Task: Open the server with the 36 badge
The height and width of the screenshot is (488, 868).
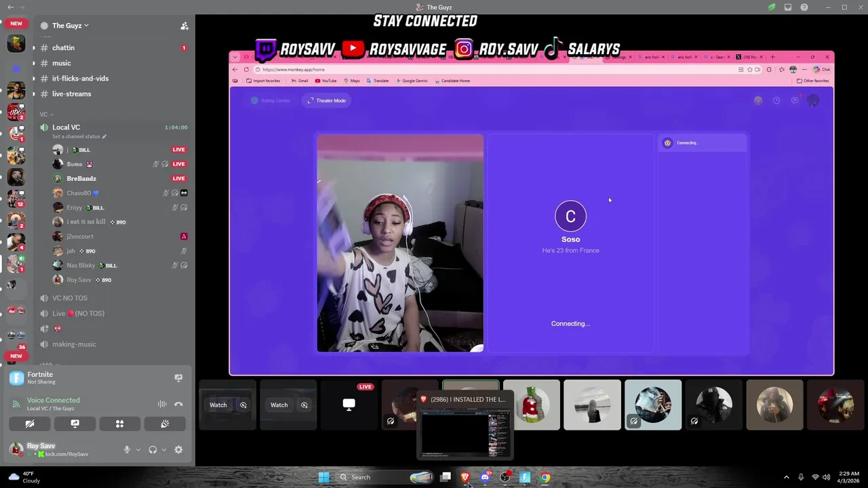Action: pos(16,338)
